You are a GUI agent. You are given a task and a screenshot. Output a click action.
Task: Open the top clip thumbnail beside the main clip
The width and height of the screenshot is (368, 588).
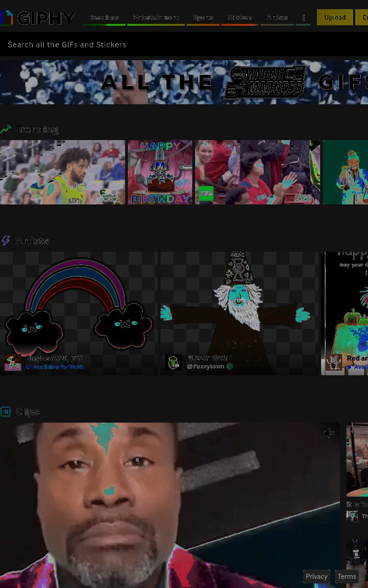(357, 459)
